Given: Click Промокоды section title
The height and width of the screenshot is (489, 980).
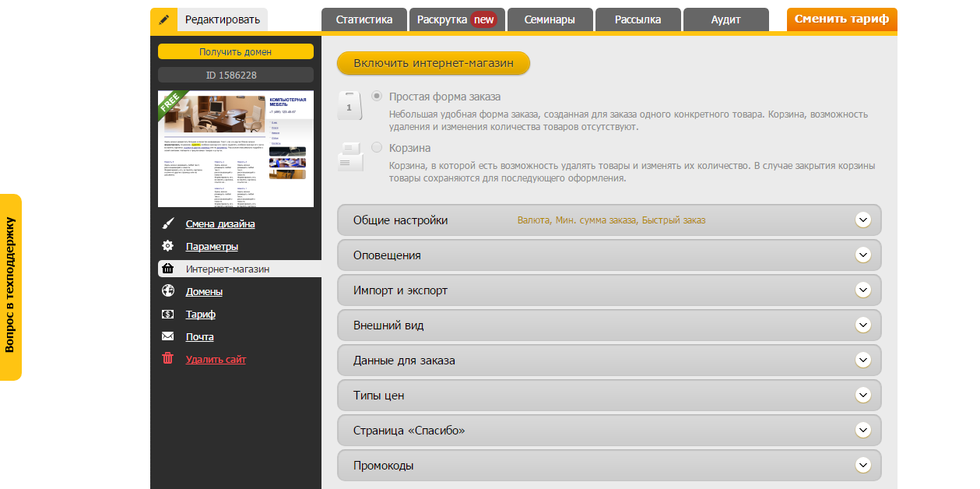Looking at the screenshot, I should (x=383, y=465).
